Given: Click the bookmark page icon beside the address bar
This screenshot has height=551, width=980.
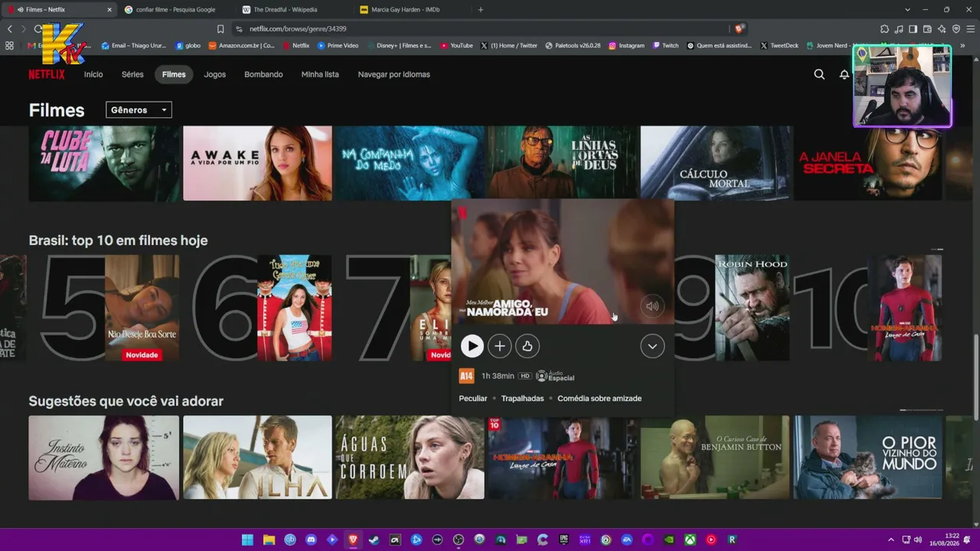Looking at the screenshot, I should point(220,28).
